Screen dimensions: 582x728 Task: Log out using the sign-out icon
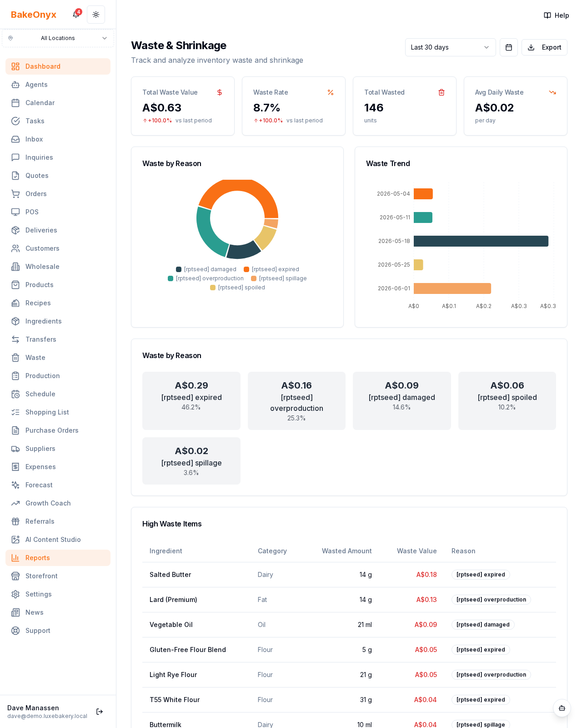(x=100, y=712)
